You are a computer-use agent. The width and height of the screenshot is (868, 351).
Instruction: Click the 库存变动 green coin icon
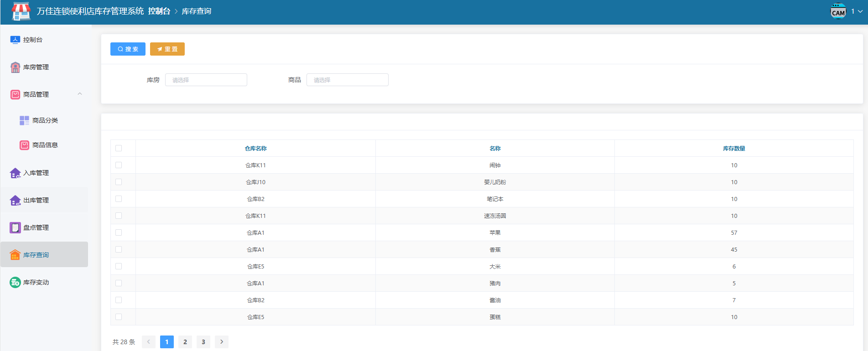click(15, 282)
